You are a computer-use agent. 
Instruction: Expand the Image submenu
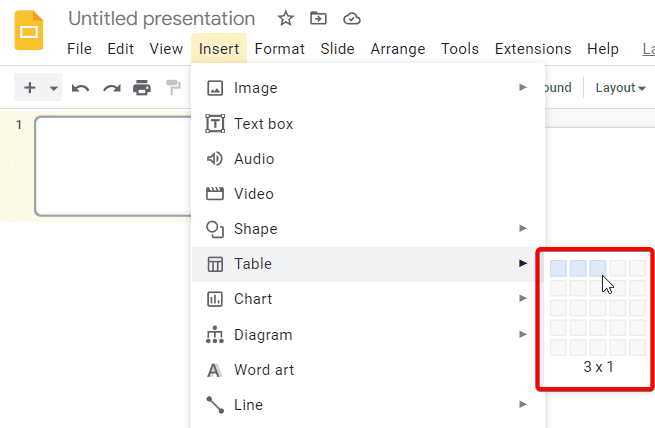368,88
